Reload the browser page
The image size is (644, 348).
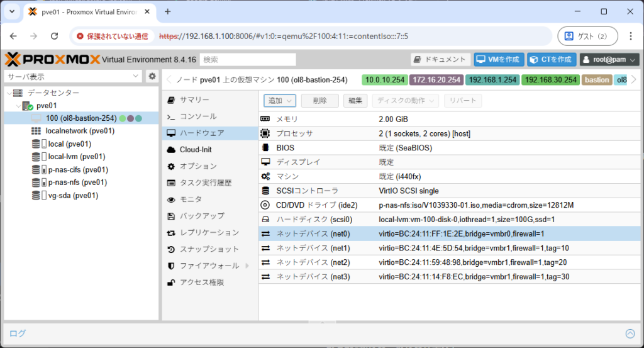(54, 36)
